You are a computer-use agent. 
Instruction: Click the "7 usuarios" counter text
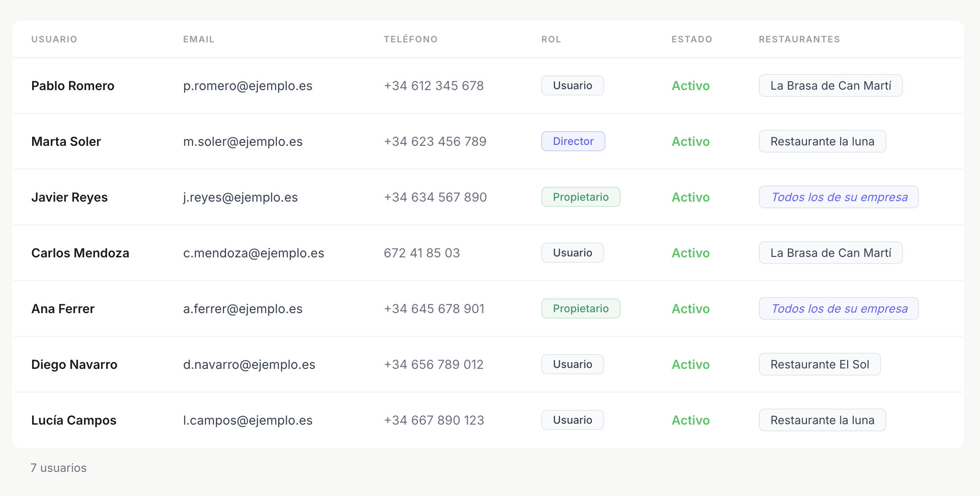58,467
